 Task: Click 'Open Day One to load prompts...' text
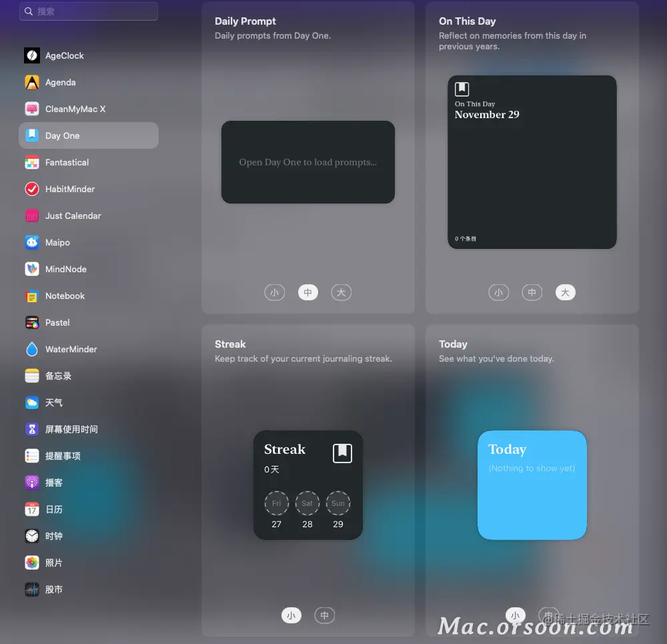coord(308,162)
